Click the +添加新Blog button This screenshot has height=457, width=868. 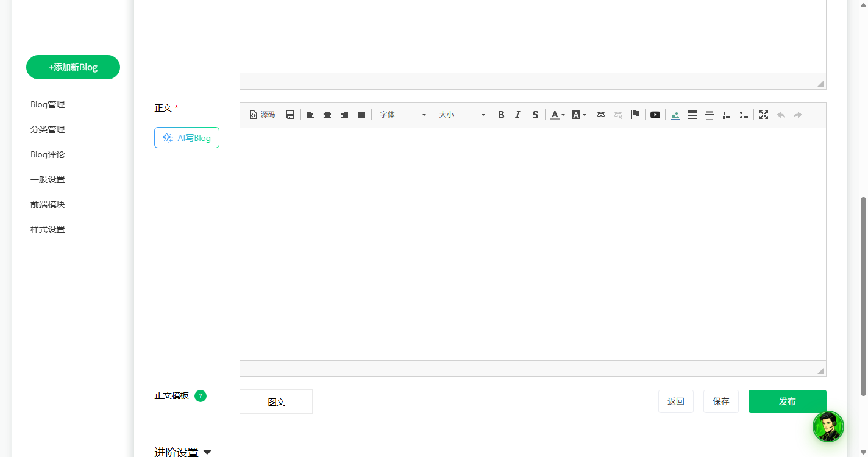(x=73, y=67)
